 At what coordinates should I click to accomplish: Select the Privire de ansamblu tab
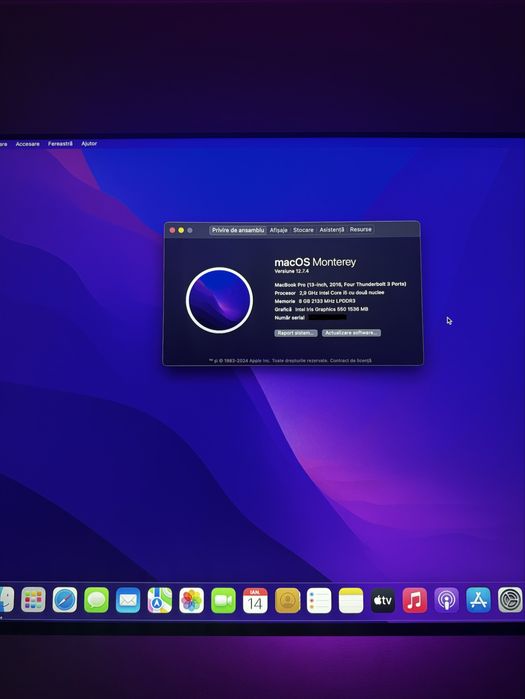pos(238,230)
